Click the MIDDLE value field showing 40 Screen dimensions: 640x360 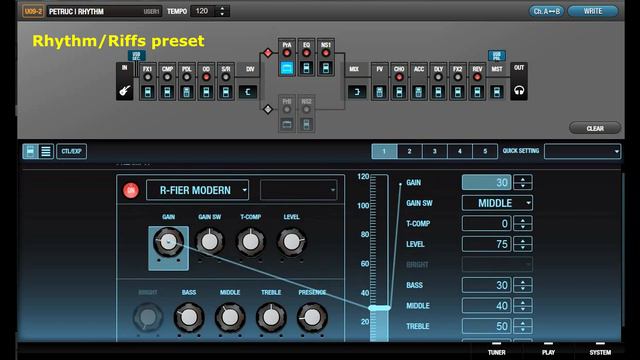[x=486, y=306]
